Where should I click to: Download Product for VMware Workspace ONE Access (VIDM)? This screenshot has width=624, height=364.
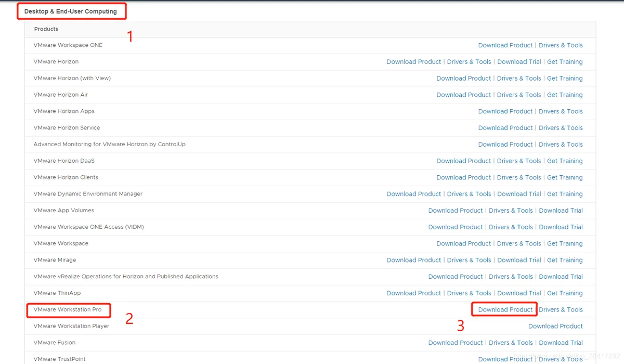click(x=456, y=227)
